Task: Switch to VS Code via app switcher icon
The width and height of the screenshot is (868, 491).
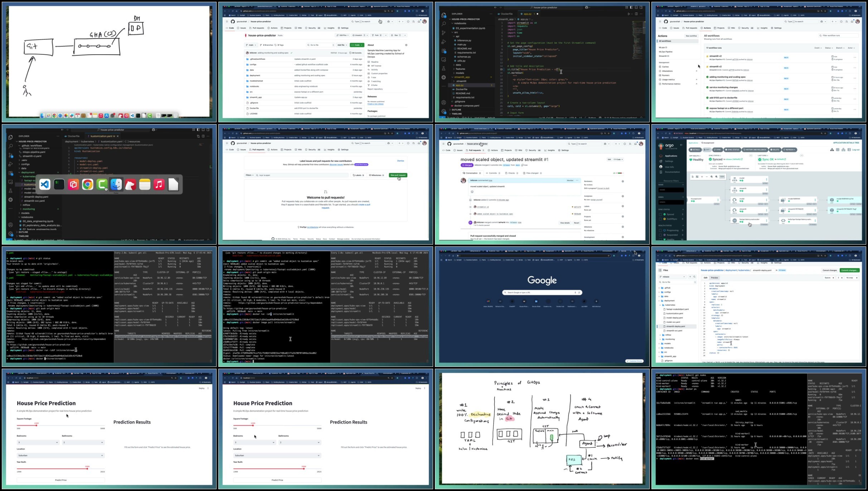Action: pyautogui.click(x=45, y=185)
